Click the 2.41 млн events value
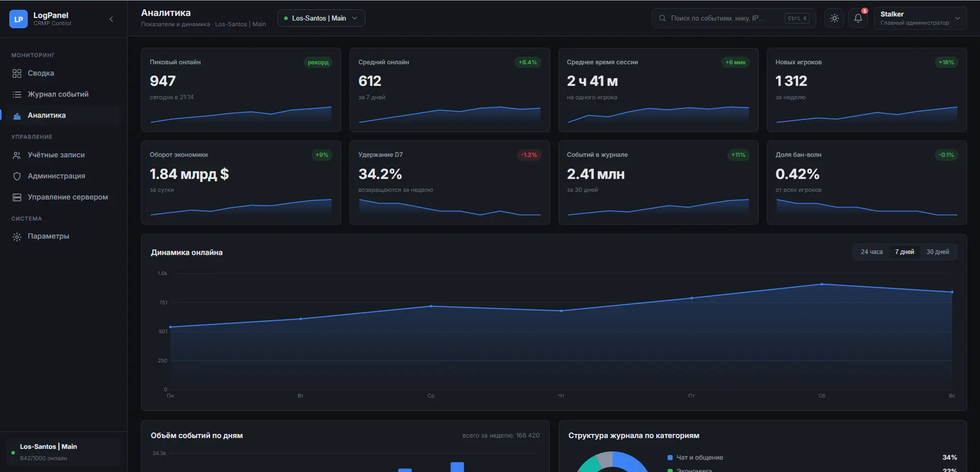The width and height of the screenshot is (980, 472). [596, 174]
